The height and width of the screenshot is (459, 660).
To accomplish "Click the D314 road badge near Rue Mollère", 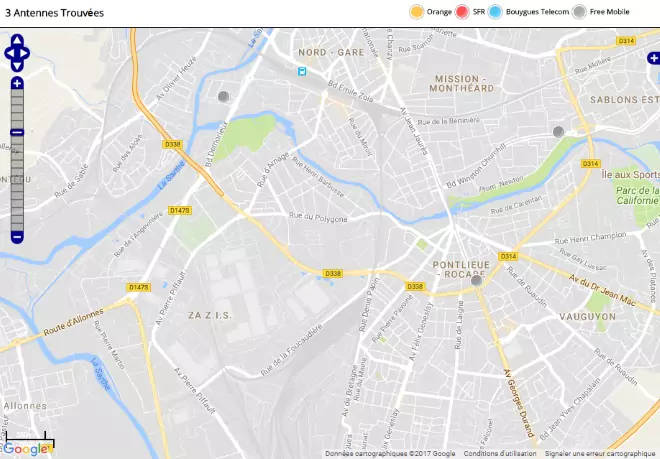I will point(625,41).
